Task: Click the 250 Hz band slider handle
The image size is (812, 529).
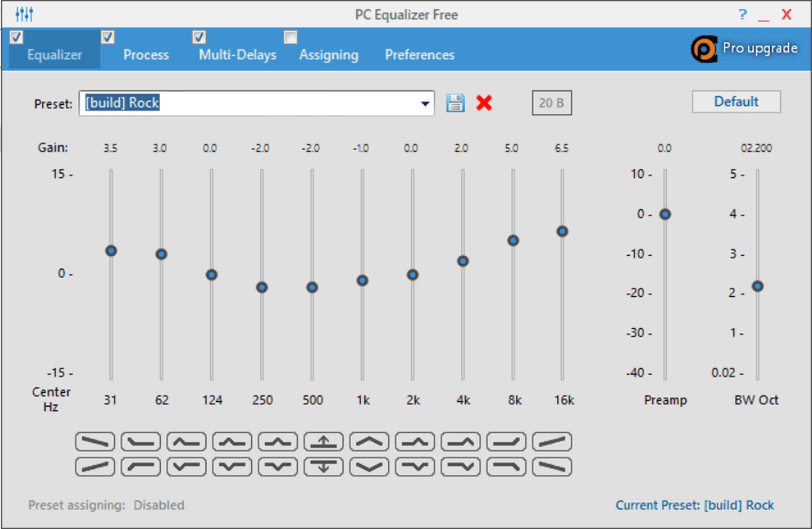Action: (261, 287)
